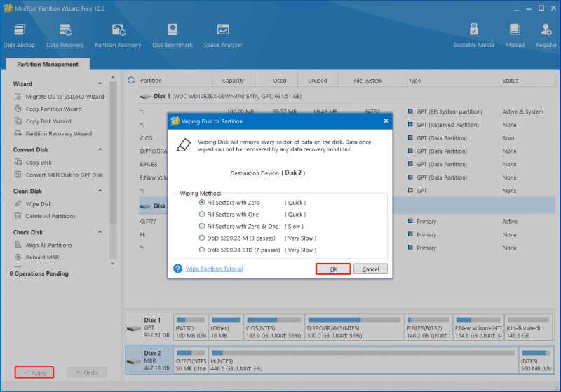This screenshot has width=561, height=392.
Task: Open Partition Recovery from the toolbar
Action: coord(118,35)
